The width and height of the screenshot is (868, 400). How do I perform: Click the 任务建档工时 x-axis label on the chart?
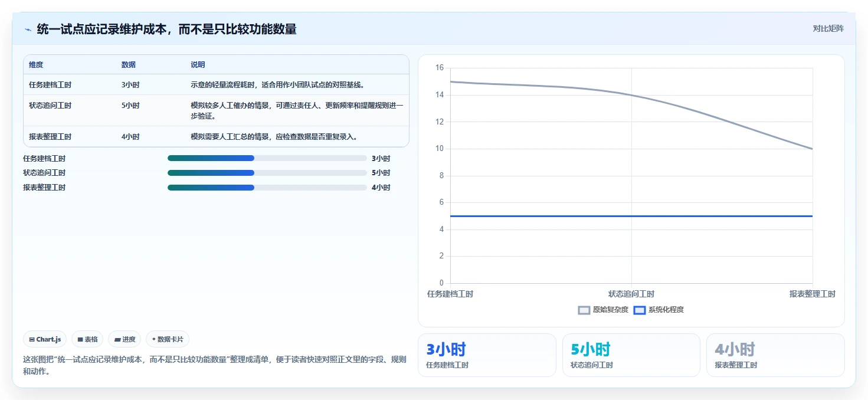(450, 294)
